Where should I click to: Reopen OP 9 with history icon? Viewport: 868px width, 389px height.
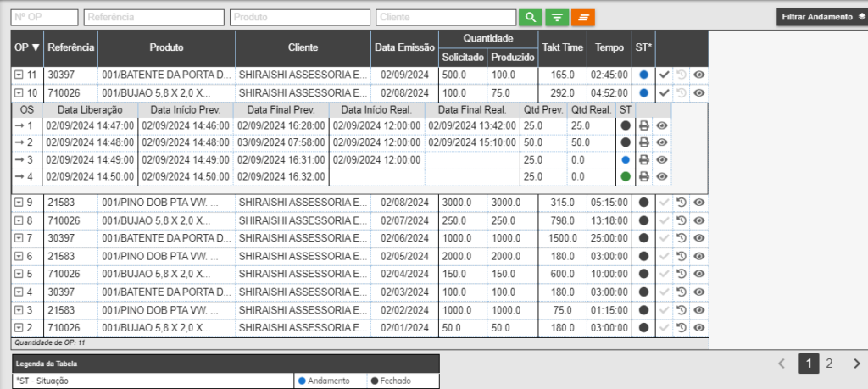pos(682,203)
